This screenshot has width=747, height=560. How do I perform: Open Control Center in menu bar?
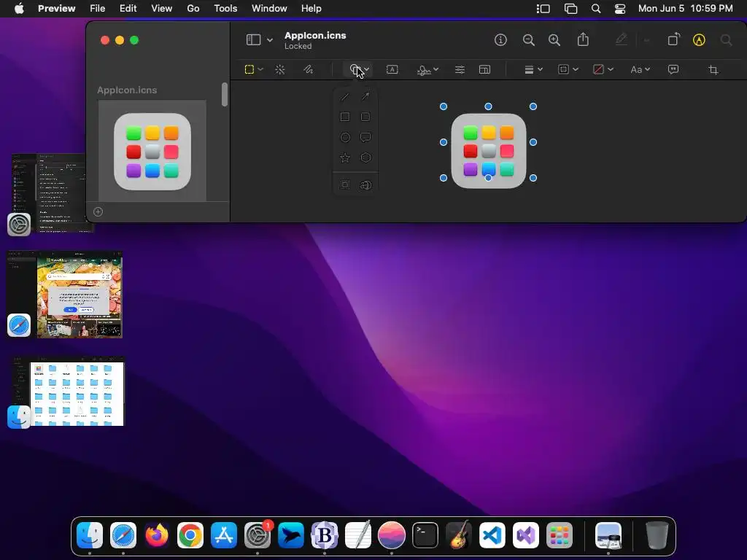click(620, 9)
